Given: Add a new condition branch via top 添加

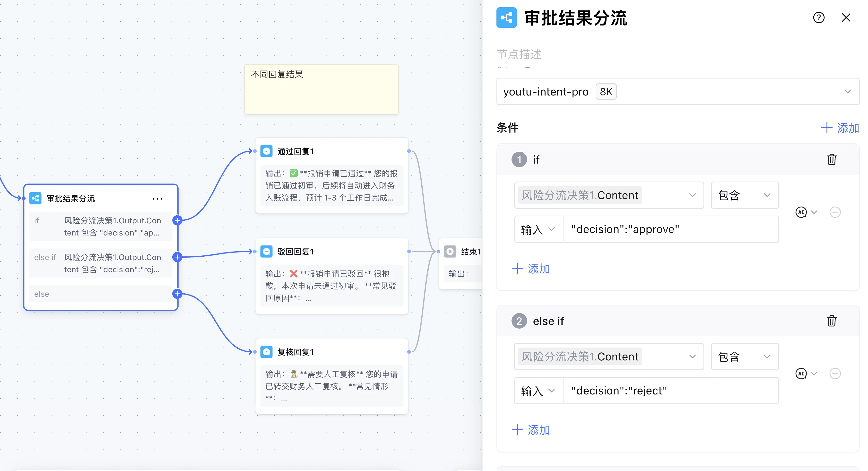Looking at the screenshot, I should pyautogui.click(x=840, y=128).
